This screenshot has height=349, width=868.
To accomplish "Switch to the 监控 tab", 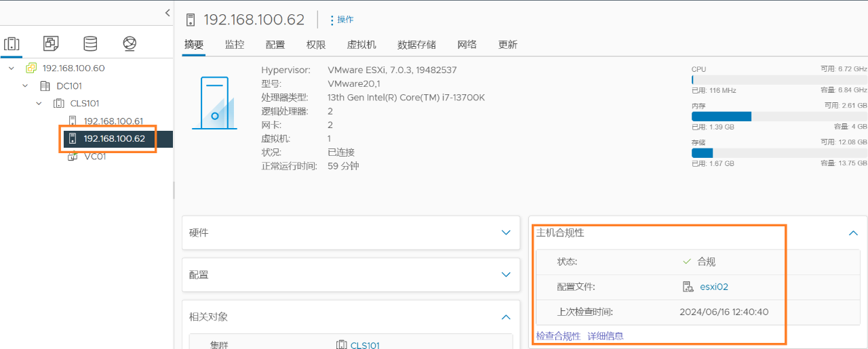I will tap(235, 45).
